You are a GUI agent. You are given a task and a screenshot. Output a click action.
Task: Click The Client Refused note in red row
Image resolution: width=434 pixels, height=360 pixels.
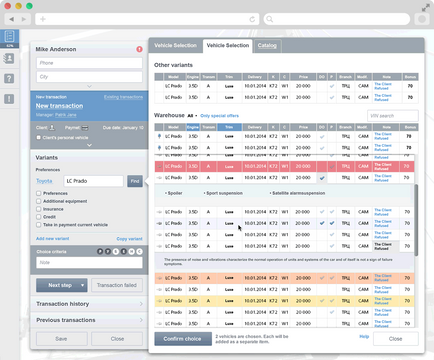tap(383, 166)
